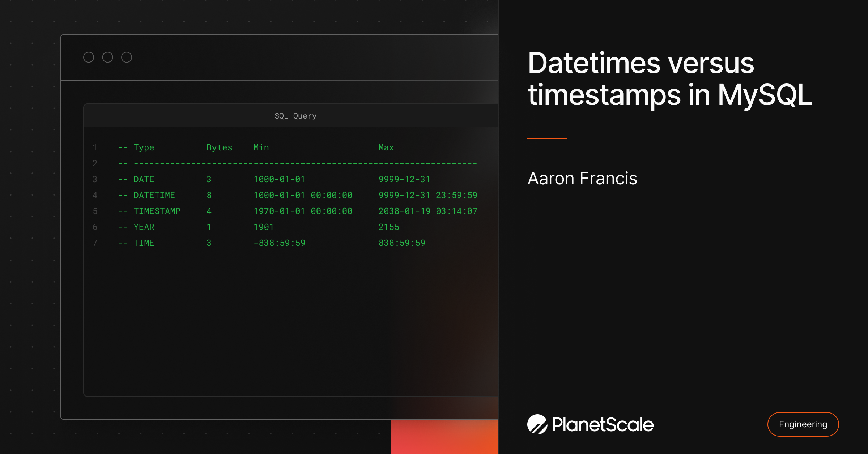868x454 pixels.
Task: Select the Engineering category tag
Action: pyautogui.click(x=803, y=424)
